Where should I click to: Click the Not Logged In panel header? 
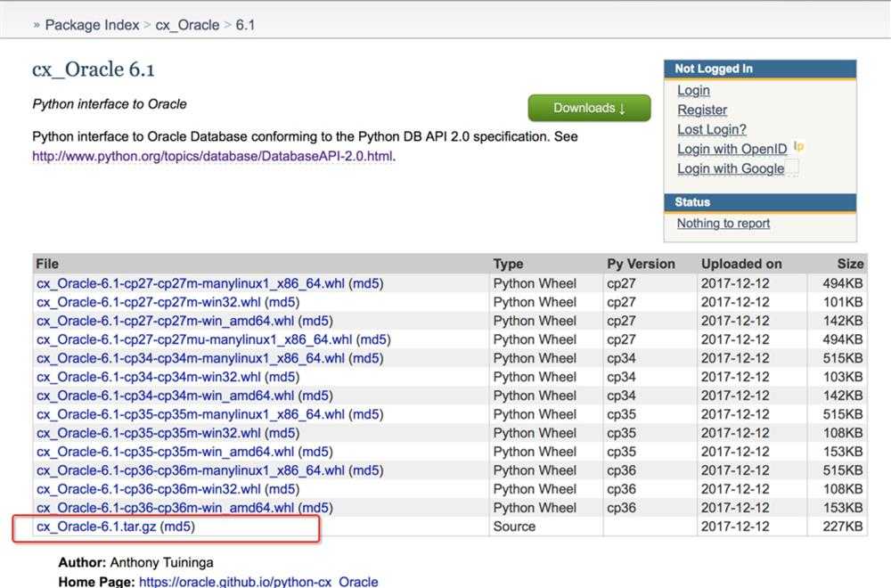760,69
